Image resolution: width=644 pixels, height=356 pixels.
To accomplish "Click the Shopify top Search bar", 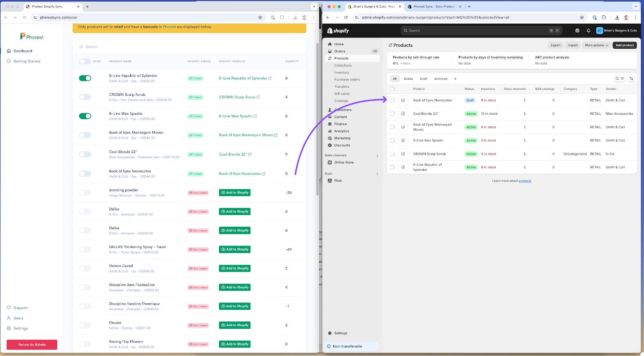I will tap(481, 31).
